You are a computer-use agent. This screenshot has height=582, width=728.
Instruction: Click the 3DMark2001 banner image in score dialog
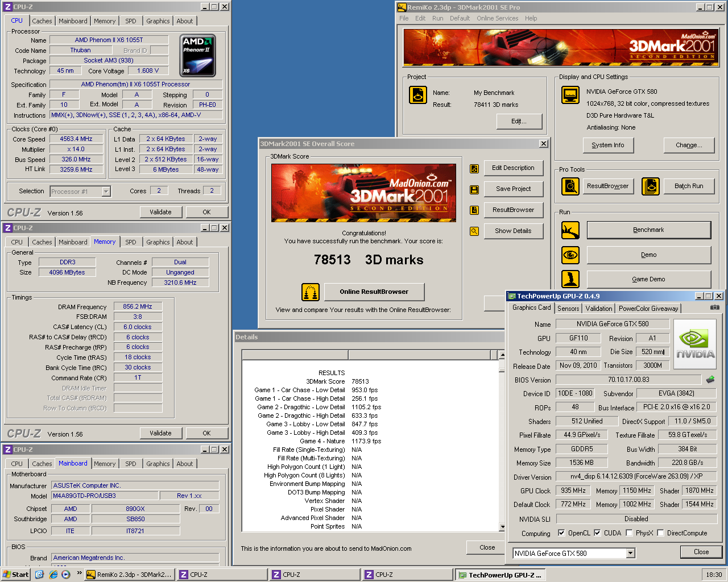(x=363, y=193)
